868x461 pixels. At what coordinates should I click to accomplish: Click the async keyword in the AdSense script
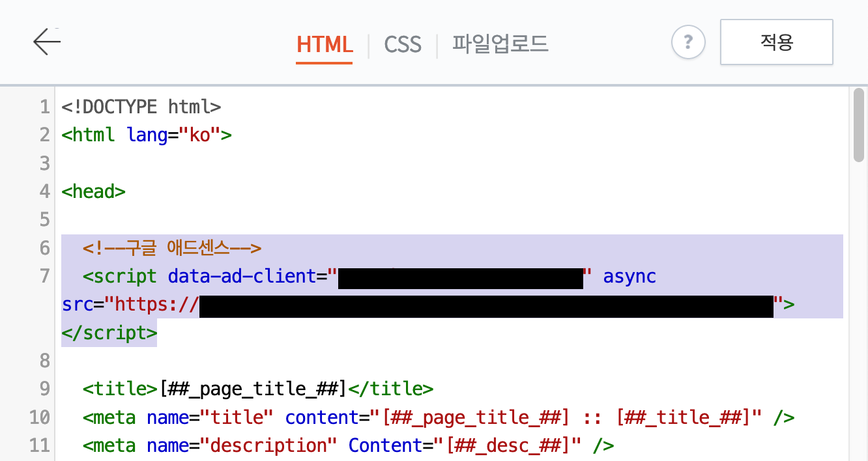pyautogui.click(x=629, y=276)
